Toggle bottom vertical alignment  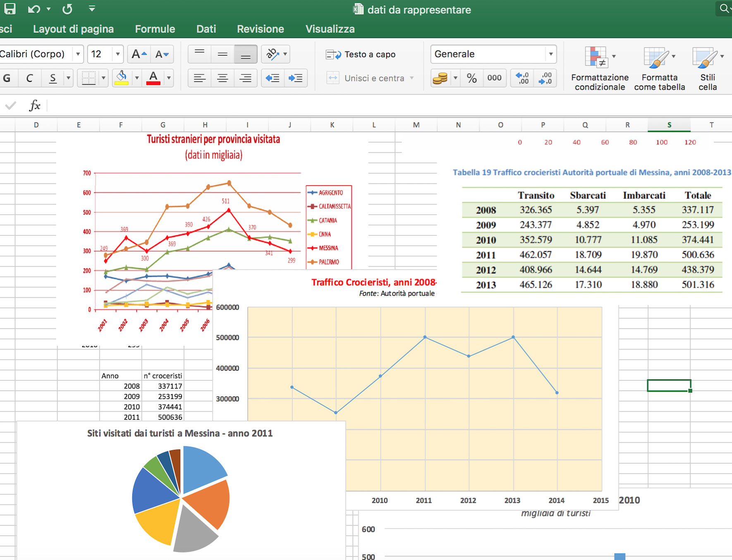(246, 54)
